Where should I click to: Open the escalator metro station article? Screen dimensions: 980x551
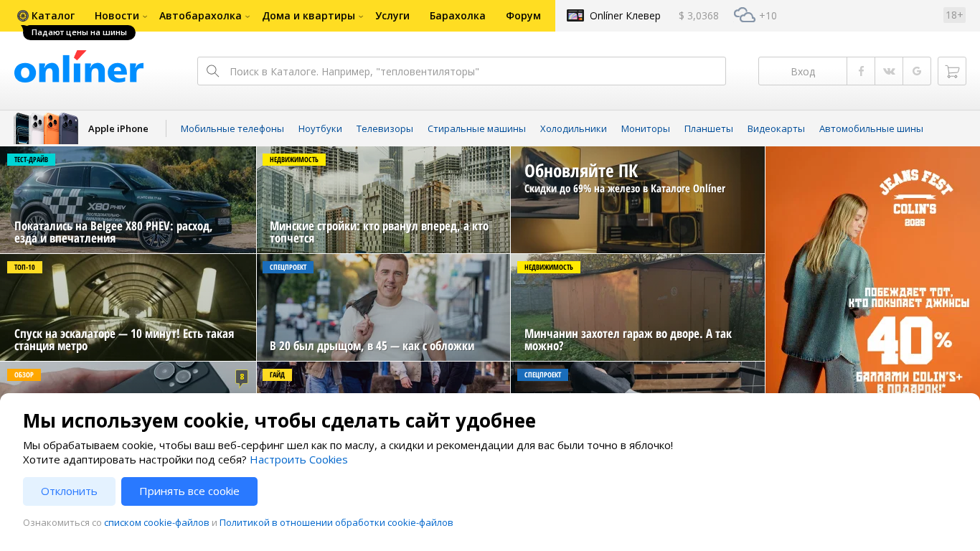(x=128, y=307)
